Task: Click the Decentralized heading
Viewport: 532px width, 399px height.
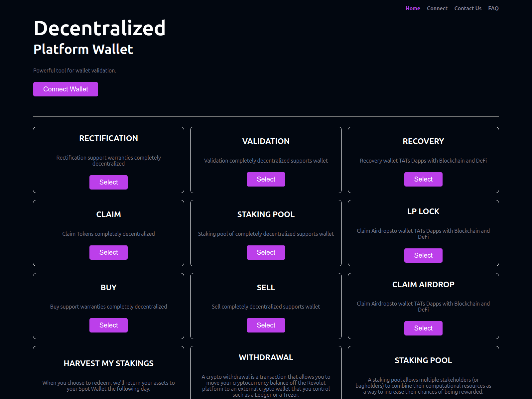Action: 99,28
